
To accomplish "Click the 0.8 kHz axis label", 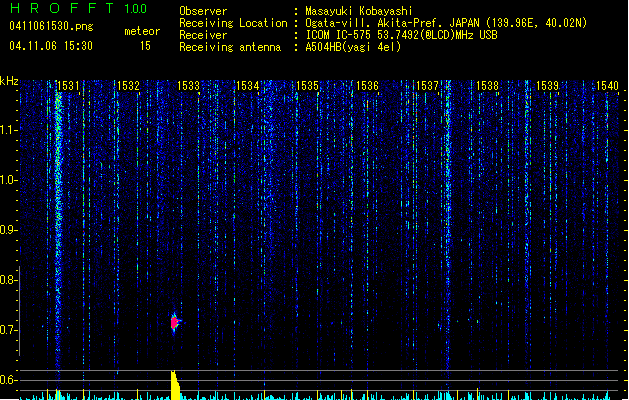I will tap(8, 280).
